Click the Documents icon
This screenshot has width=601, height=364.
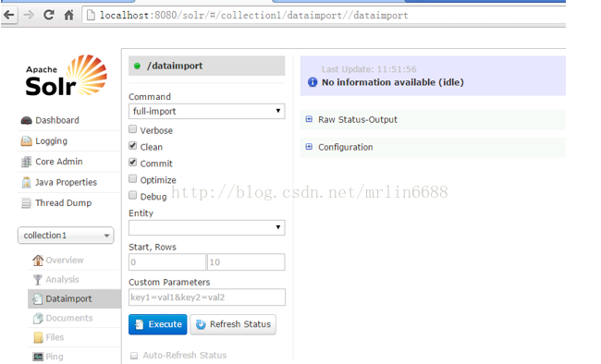point(38,318)
